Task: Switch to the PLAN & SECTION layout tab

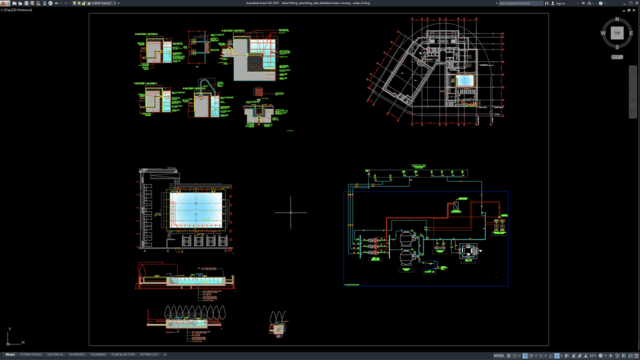Action: (123, 355)
